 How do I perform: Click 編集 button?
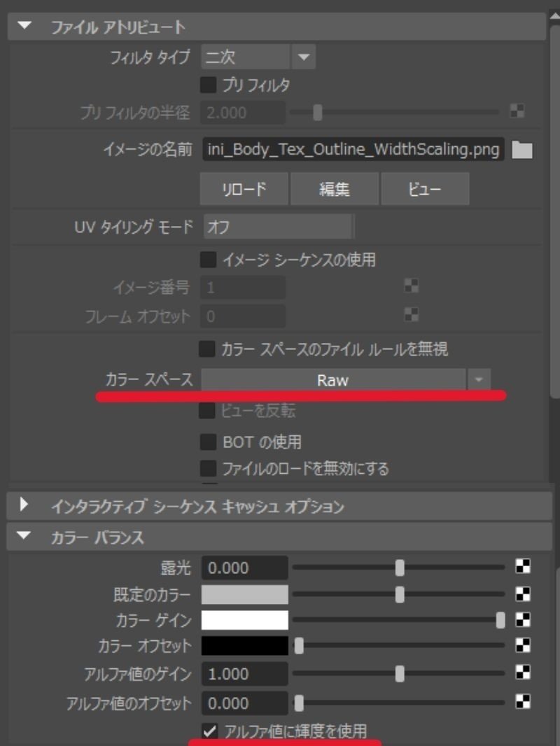[335, 189]
